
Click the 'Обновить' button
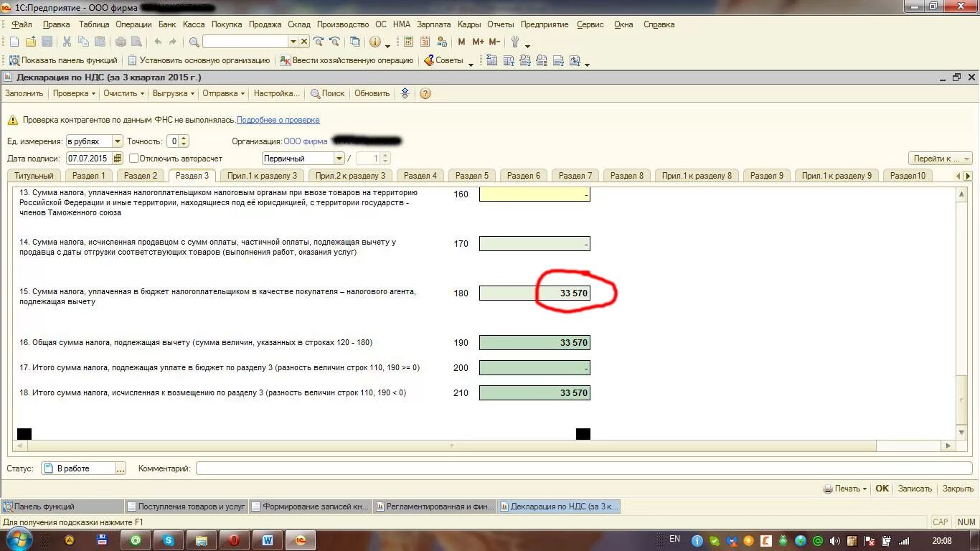coord(372,93)
